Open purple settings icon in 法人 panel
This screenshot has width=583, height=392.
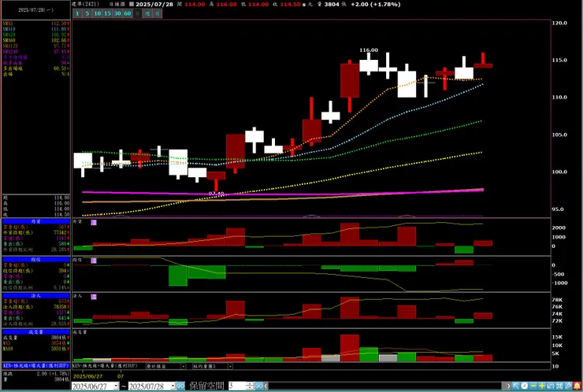point(94,297)
